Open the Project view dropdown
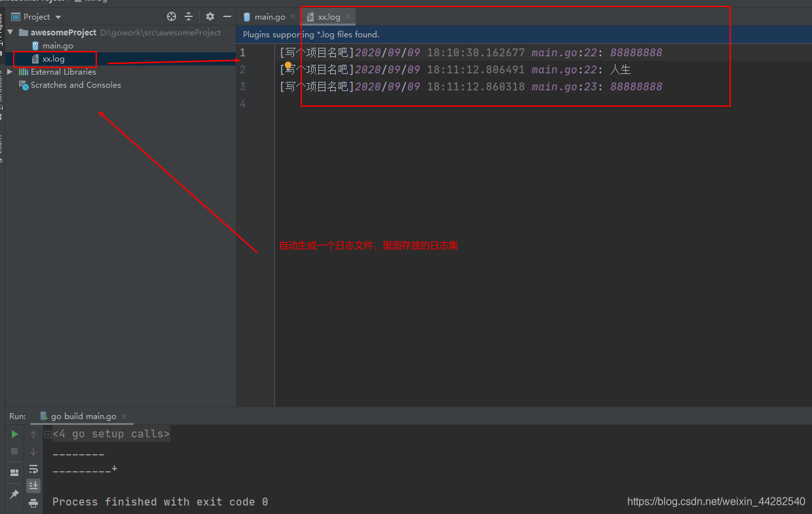The width and height of the screenshot is (812, 514). (36, 16)
